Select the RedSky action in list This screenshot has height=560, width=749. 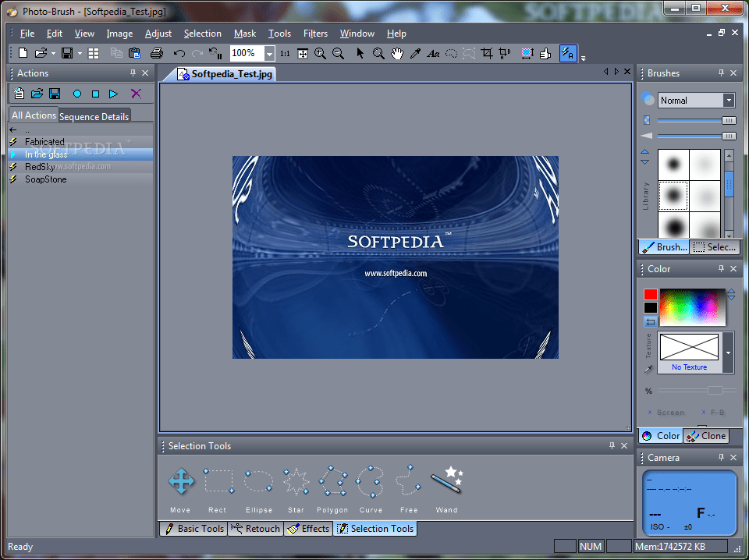[39, 167]
